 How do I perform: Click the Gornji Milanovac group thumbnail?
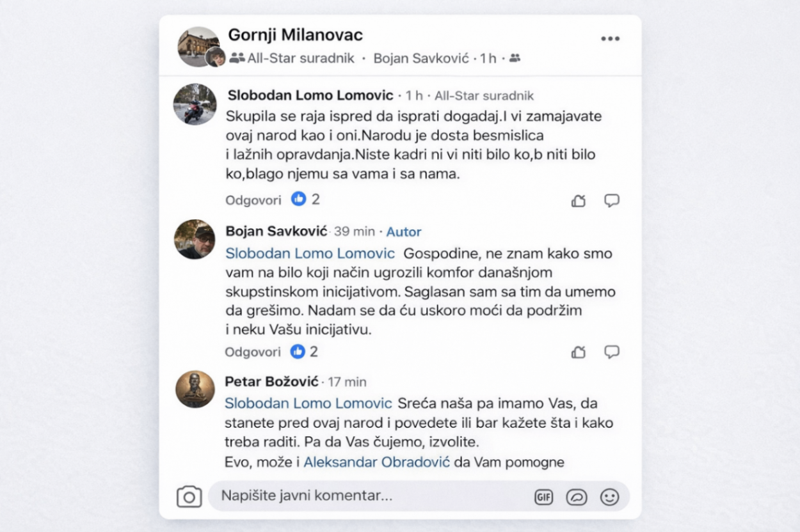[198, 46]
